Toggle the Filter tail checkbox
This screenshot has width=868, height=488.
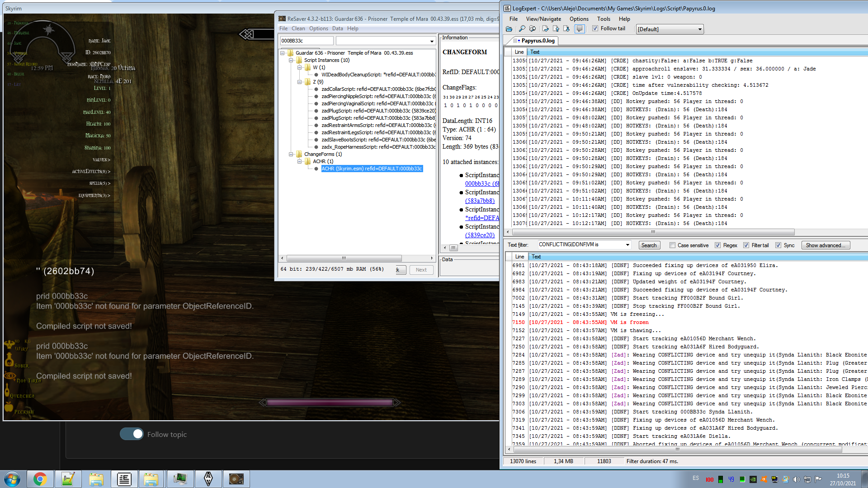[746, 245]
